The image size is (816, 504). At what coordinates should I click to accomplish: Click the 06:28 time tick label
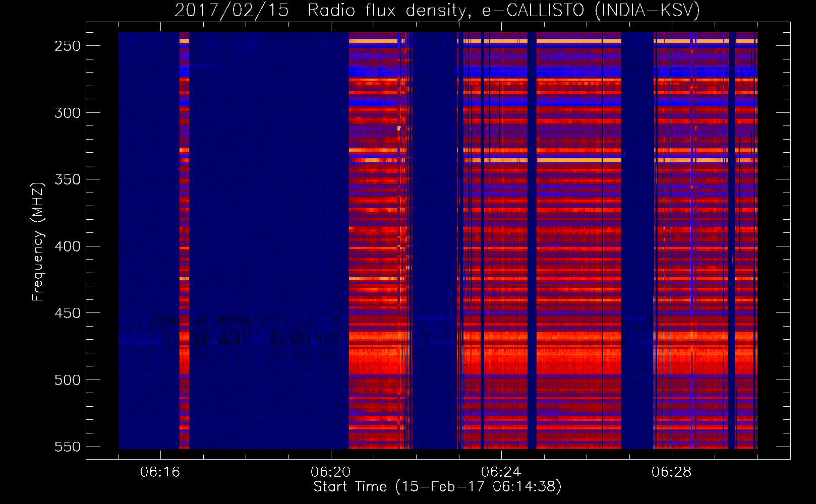[671, 472]
